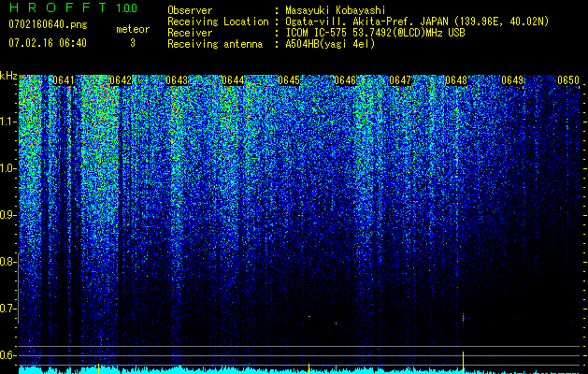Select the ICOM IC-575 53.7492 MHz USB text

click(x=375, y=33)
